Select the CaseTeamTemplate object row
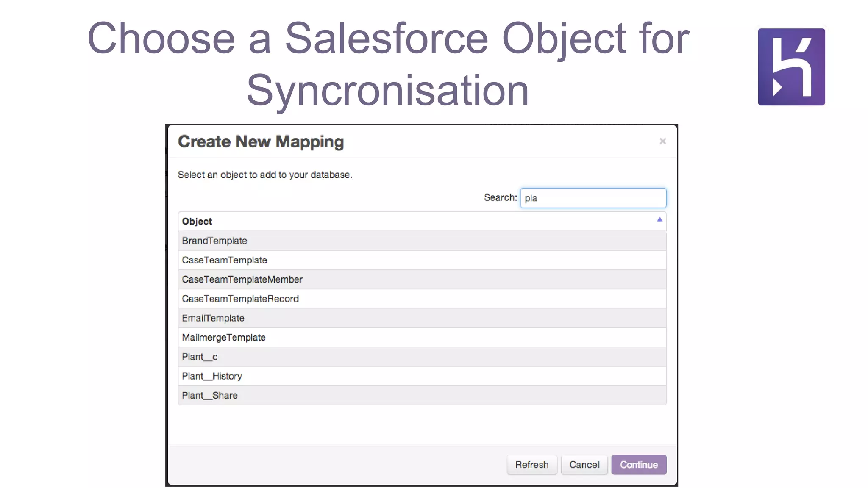The width and height of the screenshot is (868, 488). (422, 260)
